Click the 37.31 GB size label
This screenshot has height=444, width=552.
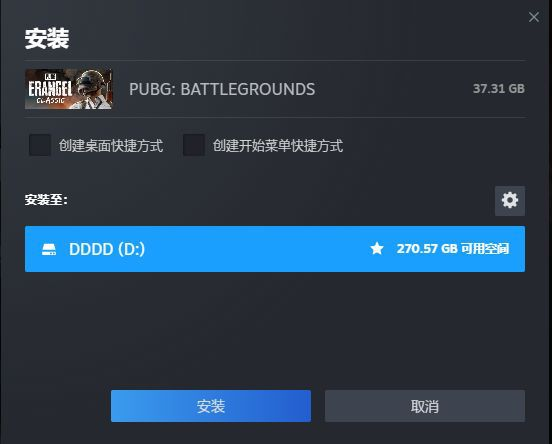(x=498, y=89)
